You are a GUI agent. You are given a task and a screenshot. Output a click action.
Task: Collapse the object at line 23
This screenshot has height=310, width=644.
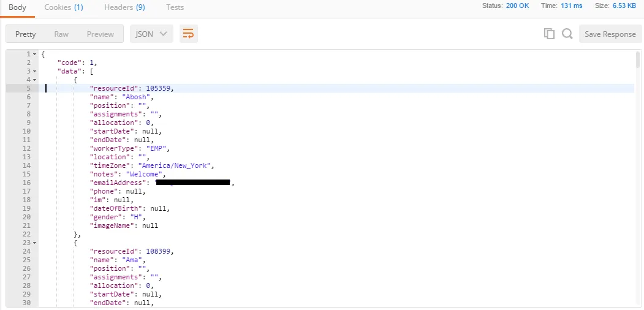34,243
